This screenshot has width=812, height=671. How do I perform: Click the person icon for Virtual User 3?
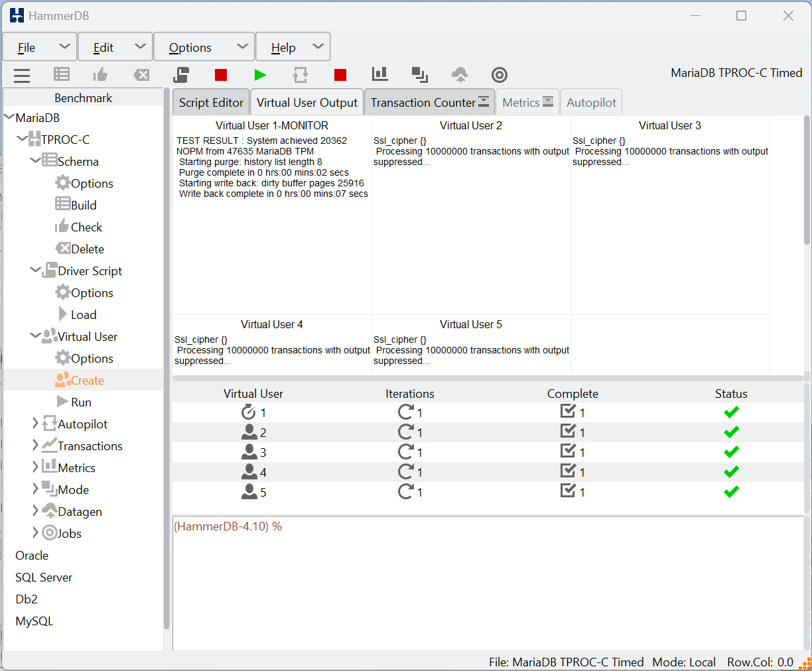click(249, 452)
